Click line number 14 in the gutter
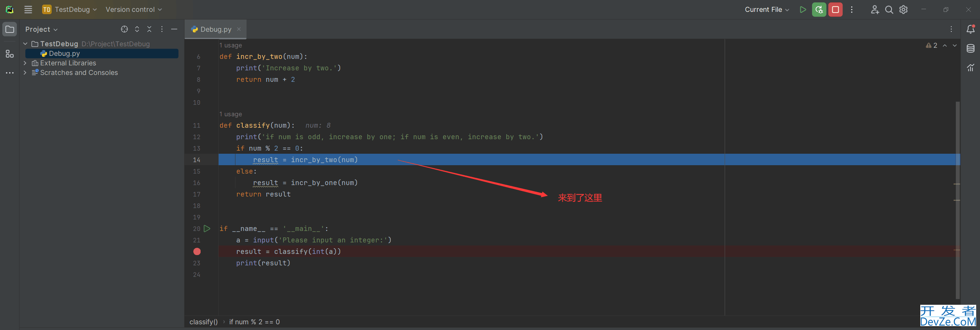Viewport: 980px width, 330px height. coord(196,160)
